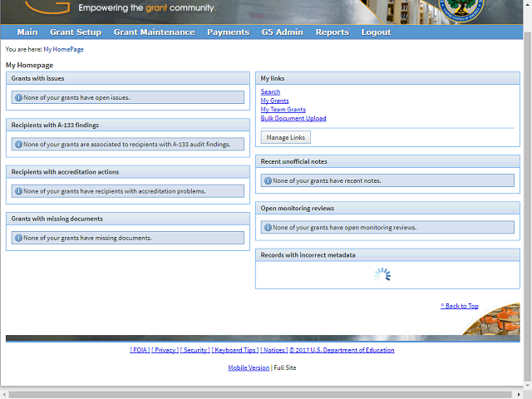The height and width of the screenshot is (399, 532).
Task: Click the info icon beside recent notes message
Action: [268, 181]
